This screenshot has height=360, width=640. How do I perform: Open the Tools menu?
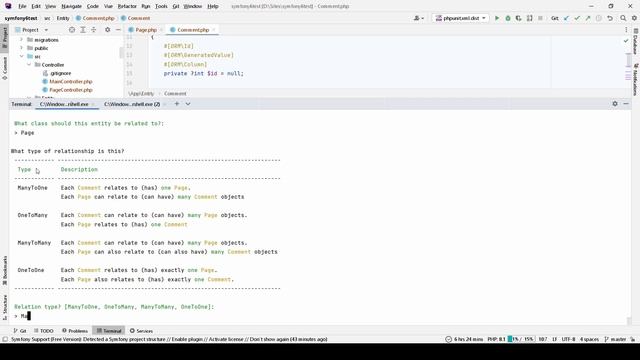[x=161, y=6]
